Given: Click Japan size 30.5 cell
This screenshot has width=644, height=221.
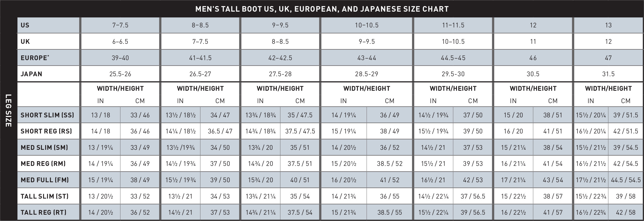Looking at the screenshot, I should pos(533,74).
